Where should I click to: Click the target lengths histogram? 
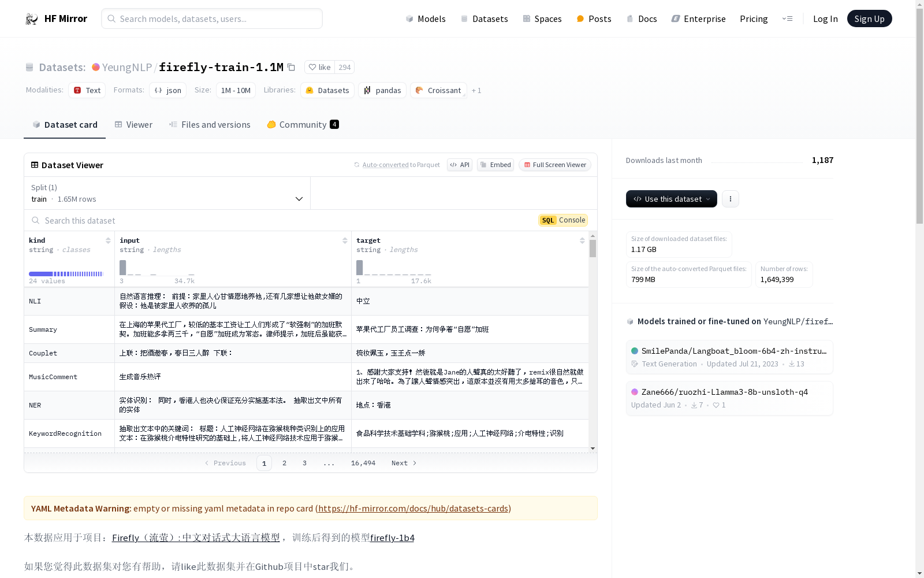click(x=394, y=268)
